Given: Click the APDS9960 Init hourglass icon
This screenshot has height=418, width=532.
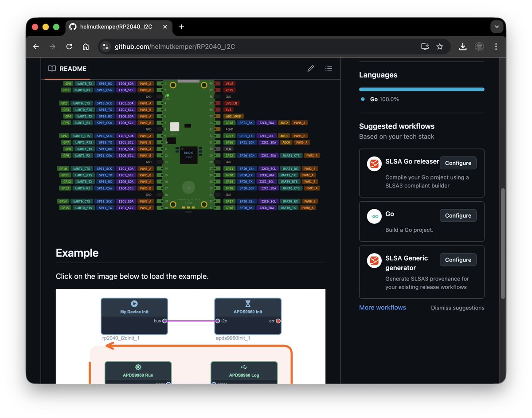Looking at the screenshot, I should click(x=248, y=304).
